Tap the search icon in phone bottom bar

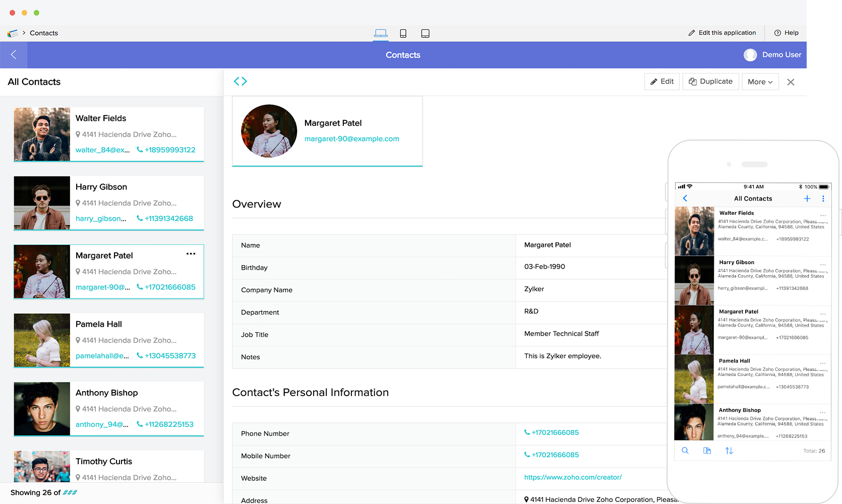point(685,451)
